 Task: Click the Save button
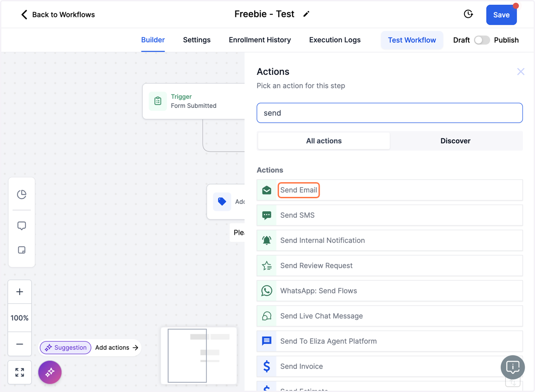pos(501,15)
